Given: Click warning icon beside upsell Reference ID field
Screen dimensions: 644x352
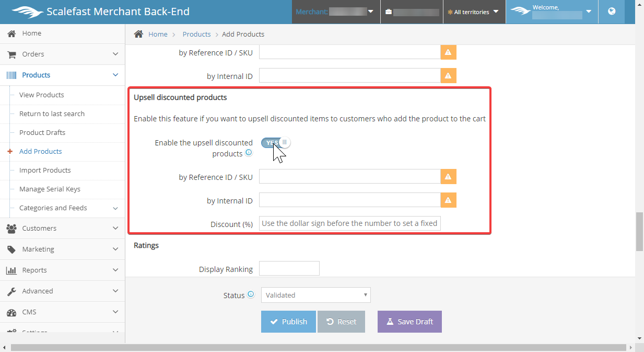Looking at the screenshot, I should coord(448,177).
